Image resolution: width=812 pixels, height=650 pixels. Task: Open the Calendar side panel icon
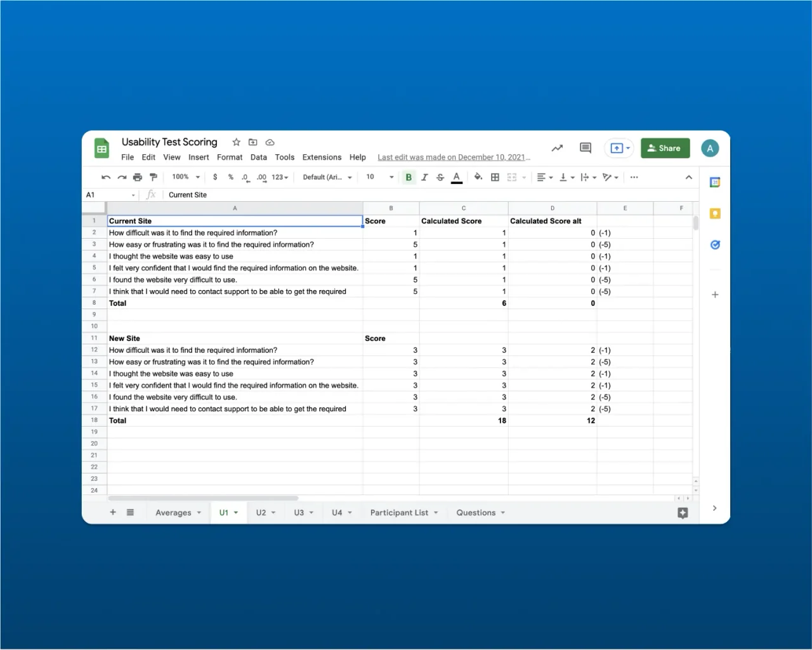[715, 182]
